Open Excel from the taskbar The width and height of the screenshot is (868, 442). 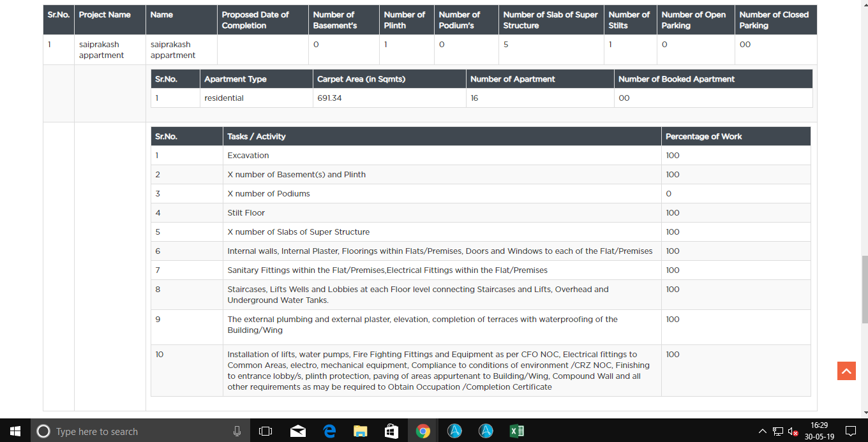[x=517, y=431]
